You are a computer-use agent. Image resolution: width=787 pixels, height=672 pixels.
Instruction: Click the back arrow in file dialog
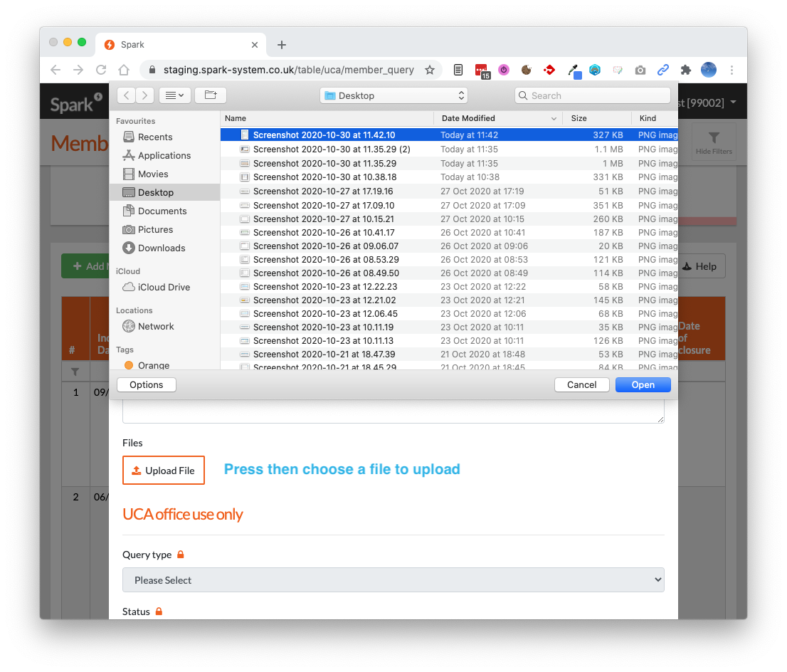point(126,95)
